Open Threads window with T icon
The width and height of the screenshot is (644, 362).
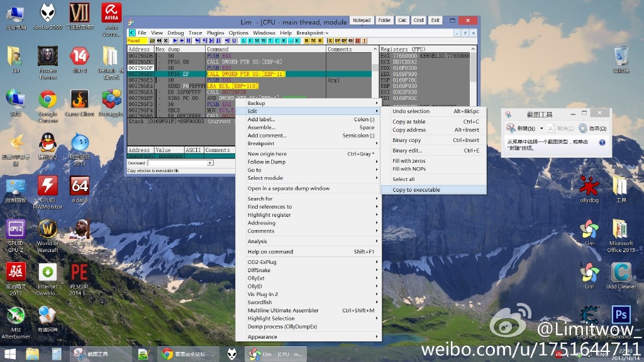click(x=270, y=41)
